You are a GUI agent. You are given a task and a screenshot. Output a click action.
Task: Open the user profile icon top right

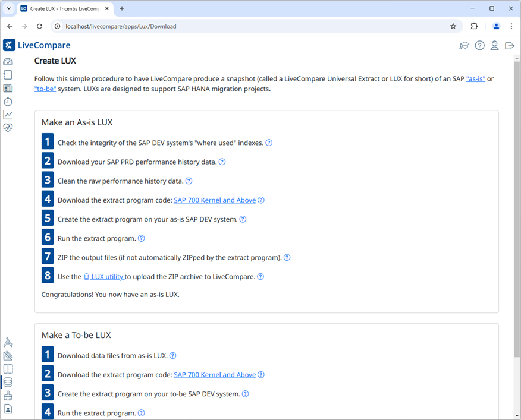point(494,45)
